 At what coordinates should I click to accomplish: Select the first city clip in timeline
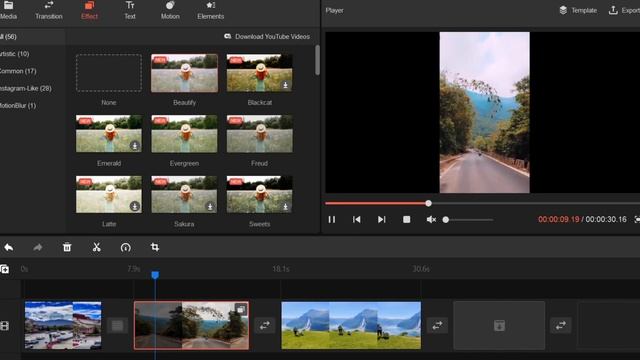click(x=63, y=325)
